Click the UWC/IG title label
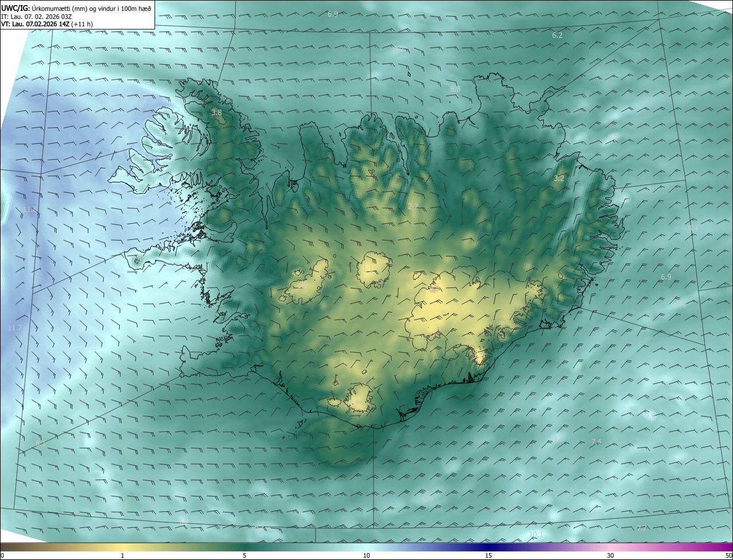 coord(15,8)
